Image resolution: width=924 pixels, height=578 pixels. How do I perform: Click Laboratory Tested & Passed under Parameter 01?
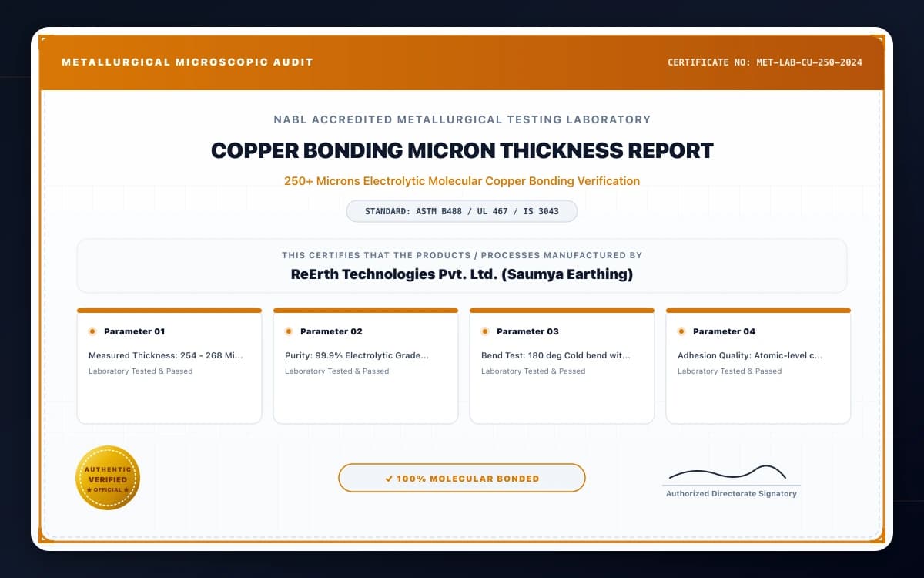coord(140,371)
